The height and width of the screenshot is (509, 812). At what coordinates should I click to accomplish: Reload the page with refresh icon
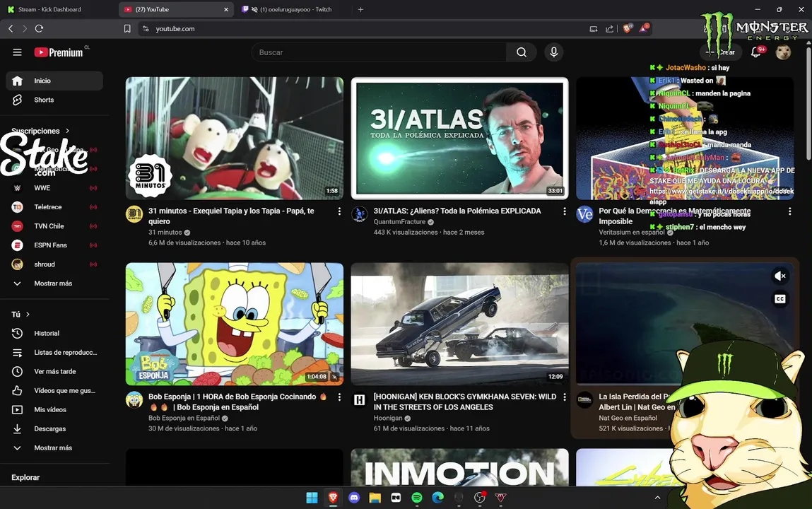point(39,28)
